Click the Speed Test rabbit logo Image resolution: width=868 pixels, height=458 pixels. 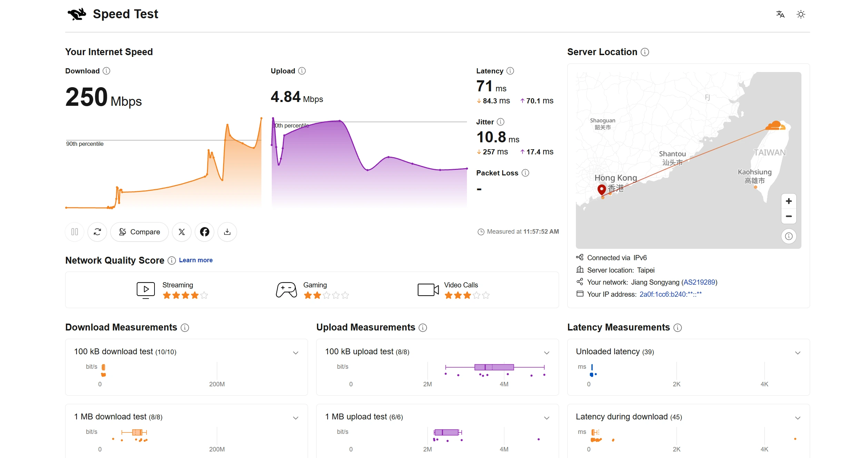(77, 14)
